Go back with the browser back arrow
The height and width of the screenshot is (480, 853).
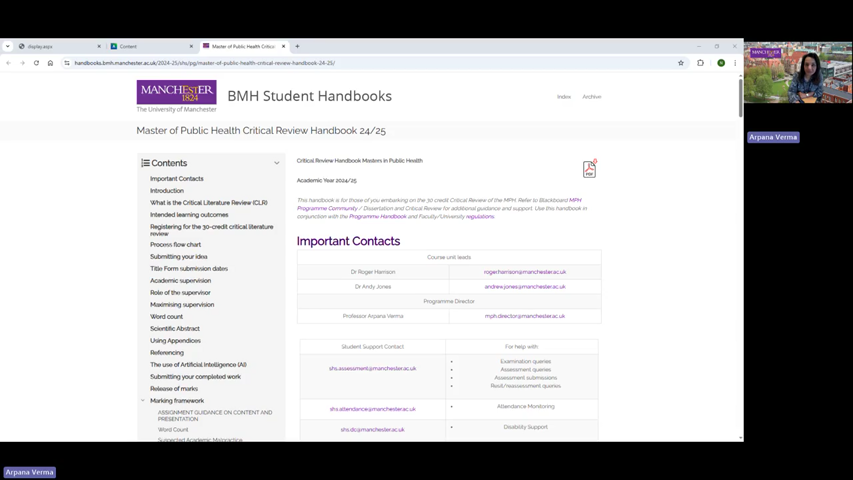[9, 63]
